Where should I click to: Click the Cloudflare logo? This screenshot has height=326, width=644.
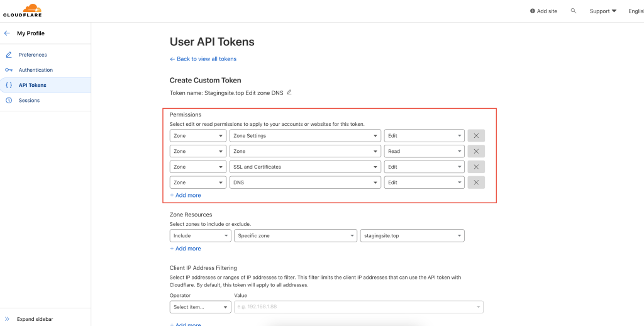(22, 11)
